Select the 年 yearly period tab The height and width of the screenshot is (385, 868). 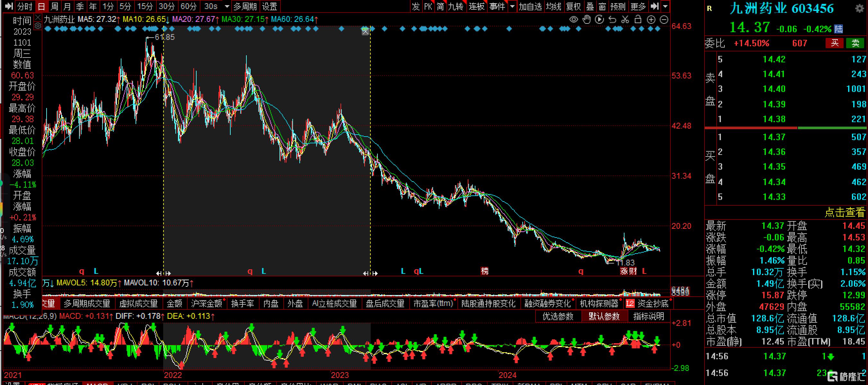pyautogui.click(x=93, y=6)
